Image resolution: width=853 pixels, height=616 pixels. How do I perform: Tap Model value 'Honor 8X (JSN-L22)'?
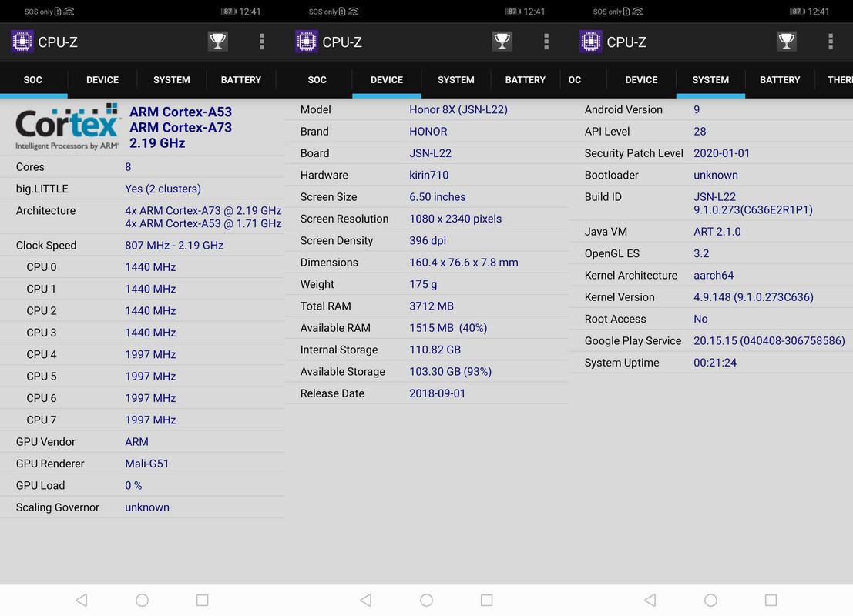point(458,110)
